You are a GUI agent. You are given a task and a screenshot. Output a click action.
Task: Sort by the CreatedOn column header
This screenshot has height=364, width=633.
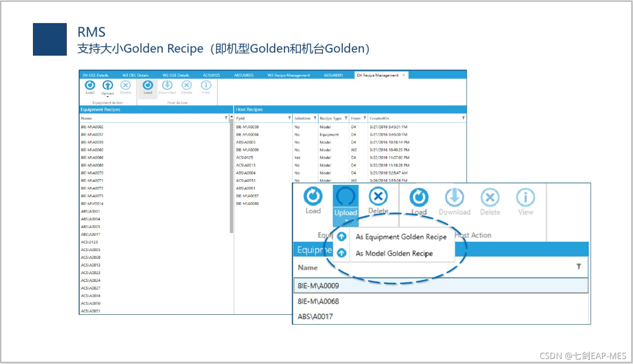point(379,118)
